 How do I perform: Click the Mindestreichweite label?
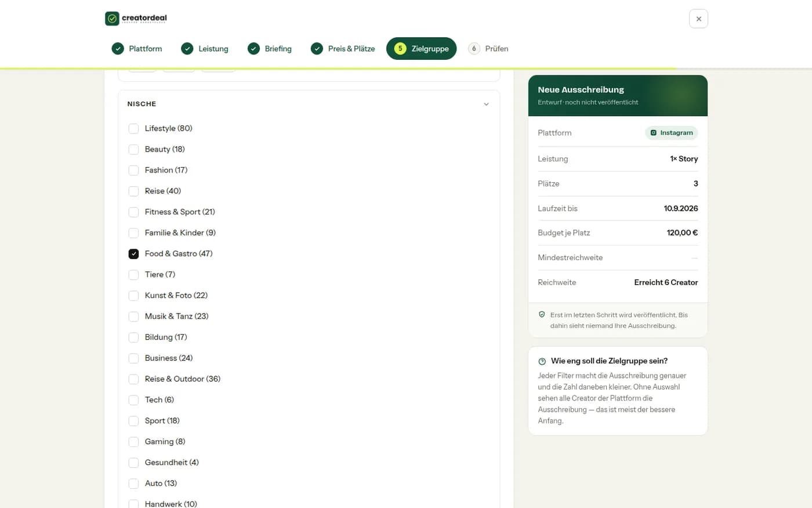[x=570, y=258]
